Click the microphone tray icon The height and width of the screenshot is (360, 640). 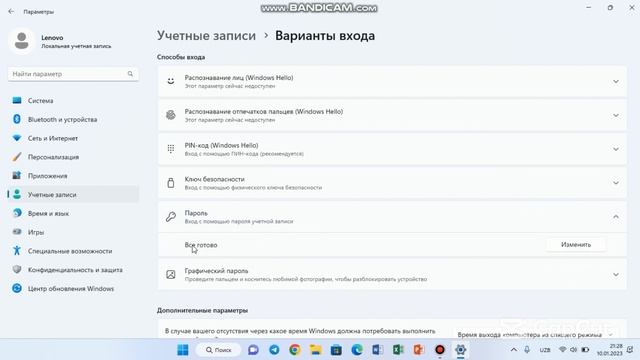tap(527, 350)
